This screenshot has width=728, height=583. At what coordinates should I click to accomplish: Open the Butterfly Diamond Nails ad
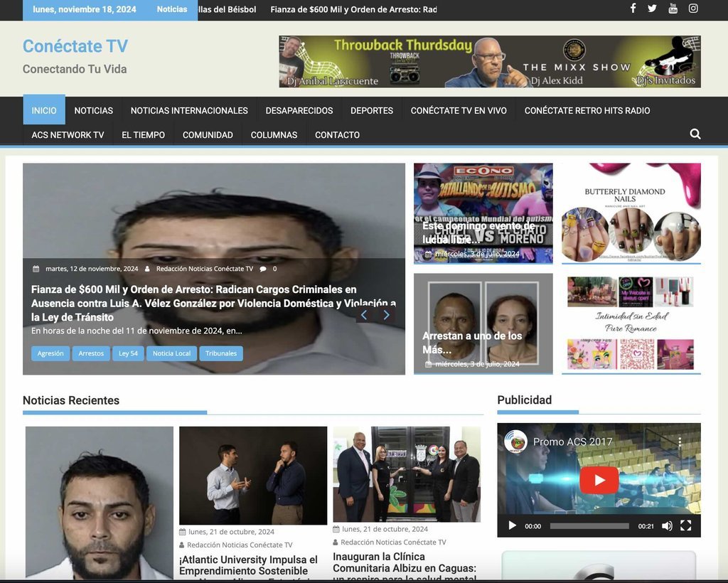click(631, 213)
